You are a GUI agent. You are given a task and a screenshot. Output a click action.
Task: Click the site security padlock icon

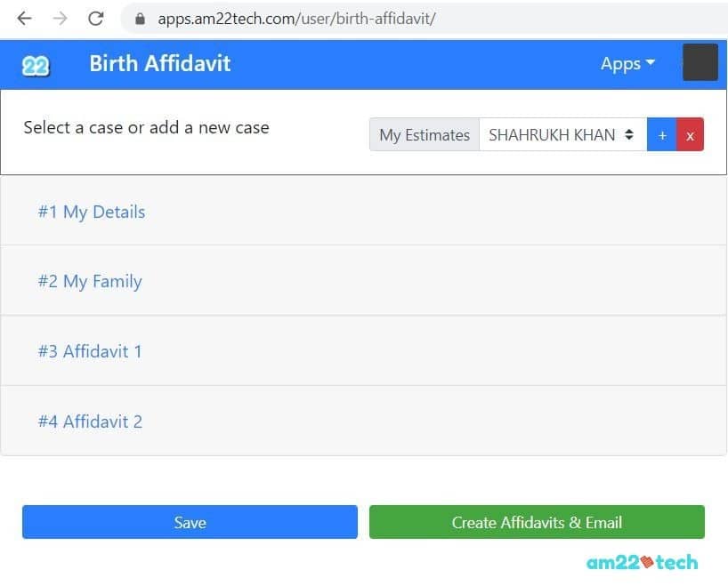point(142,18)
